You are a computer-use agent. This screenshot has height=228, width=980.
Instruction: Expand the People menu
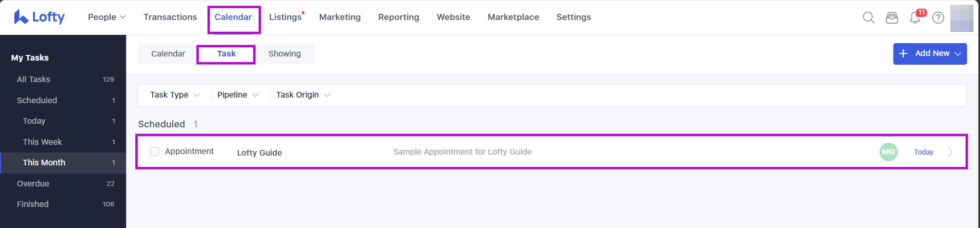pos(107,17)
